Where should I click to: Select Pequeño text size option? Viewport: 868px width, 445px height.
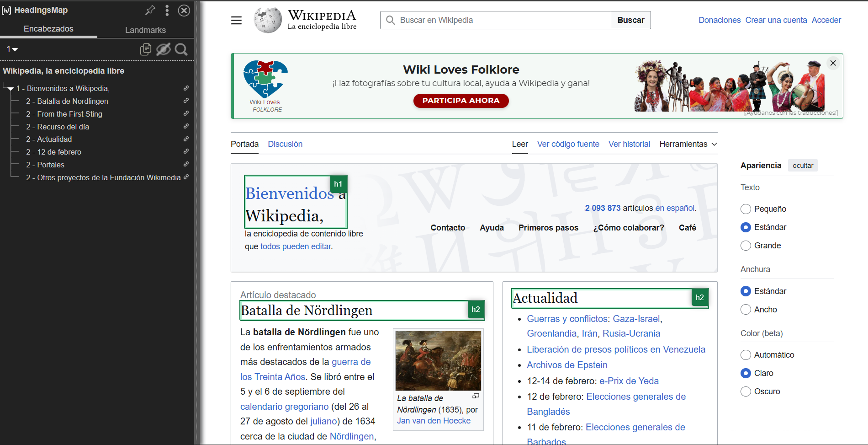click(746, 209)
